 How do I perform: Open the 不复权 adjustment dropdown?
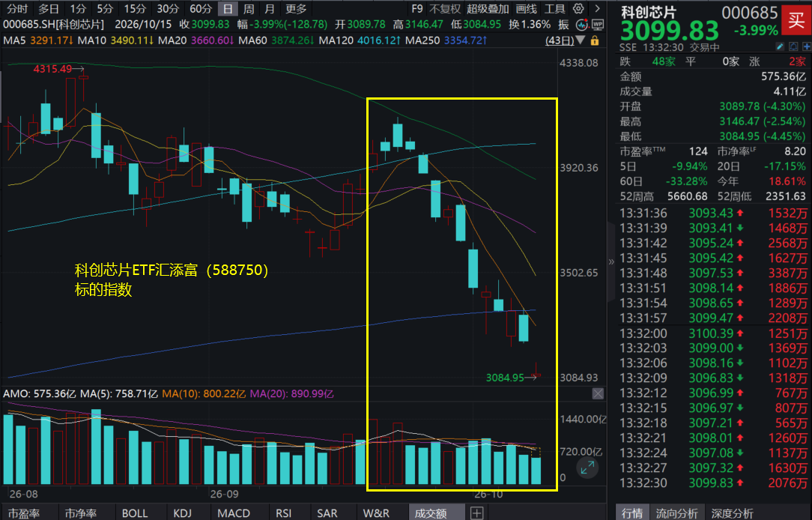point(445,9)
